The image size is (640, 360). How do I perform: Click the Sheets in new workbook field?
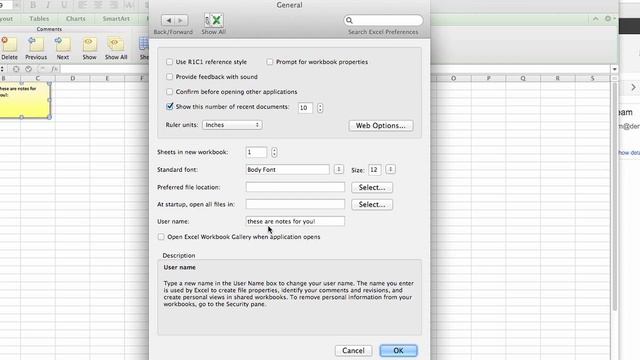tap(256, 152)
